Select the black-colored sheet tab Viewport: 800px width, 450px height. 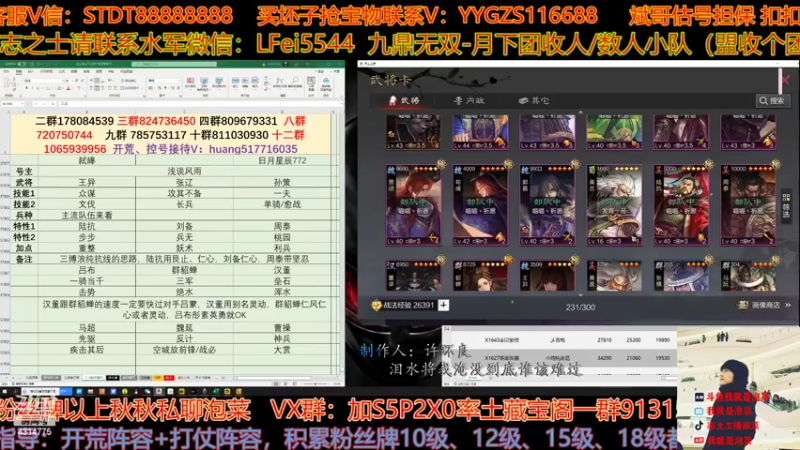coord(113,378)
